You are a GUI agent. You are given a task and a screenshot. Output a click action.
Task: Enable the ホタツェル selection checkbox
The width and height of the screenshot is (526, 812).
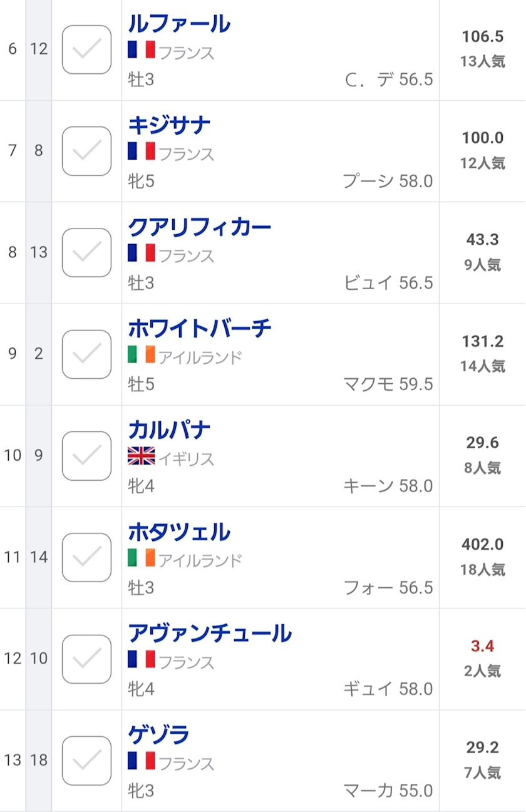(x=86, y=557)
